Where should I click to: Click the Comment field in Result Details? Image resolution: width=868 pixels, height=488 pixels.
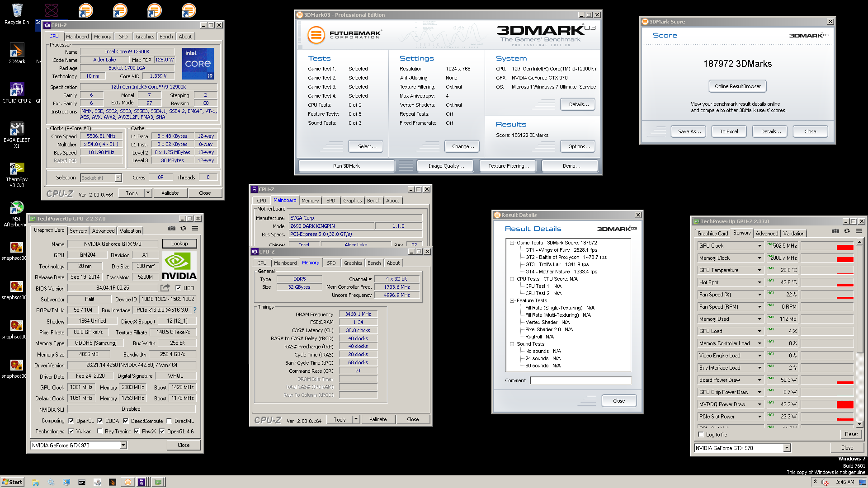click(x=580, y=380)
